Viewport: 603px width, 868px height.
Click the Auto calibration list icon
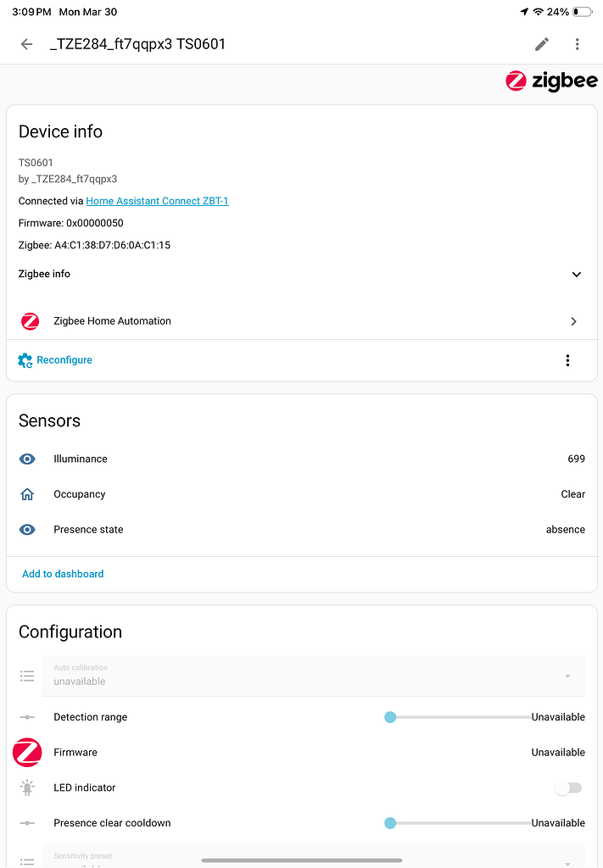click(27, 676)
